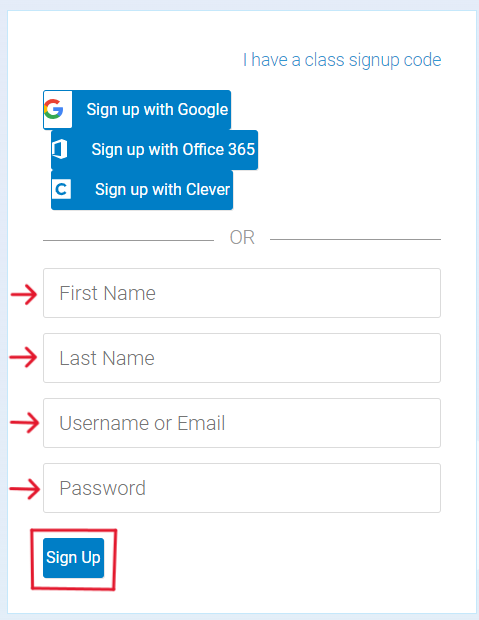Click the red arrow beside Username or Email
This screenshot has height=620, width=479.
[25, 422]
